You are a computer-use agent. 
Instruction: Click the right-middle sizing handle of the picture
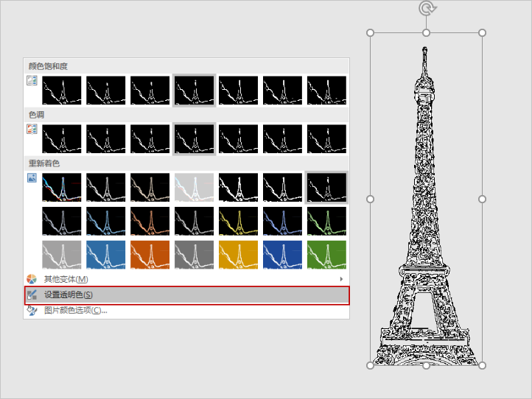(x=482, y=199)
